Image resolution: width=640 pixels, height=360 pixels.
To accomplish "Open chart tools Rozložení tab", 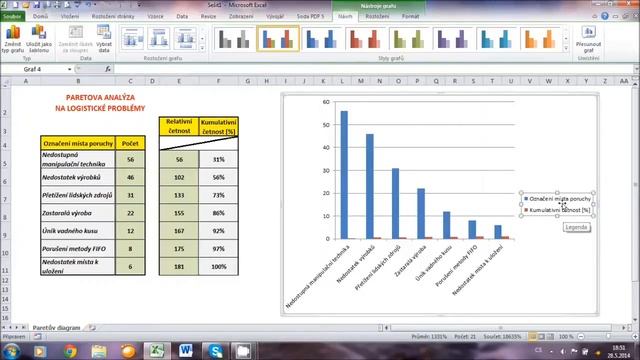I will (377, 16).
